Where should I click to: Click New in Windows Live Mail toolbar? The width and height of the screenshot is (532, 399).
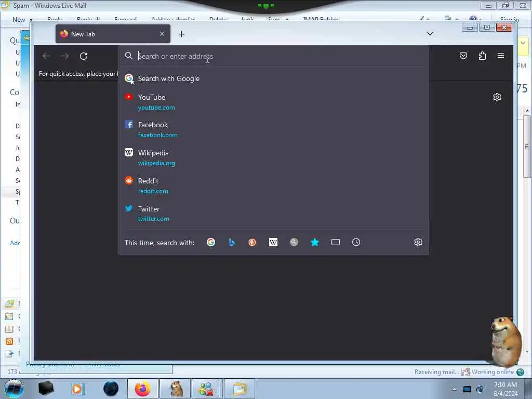(x=19, y=20)
